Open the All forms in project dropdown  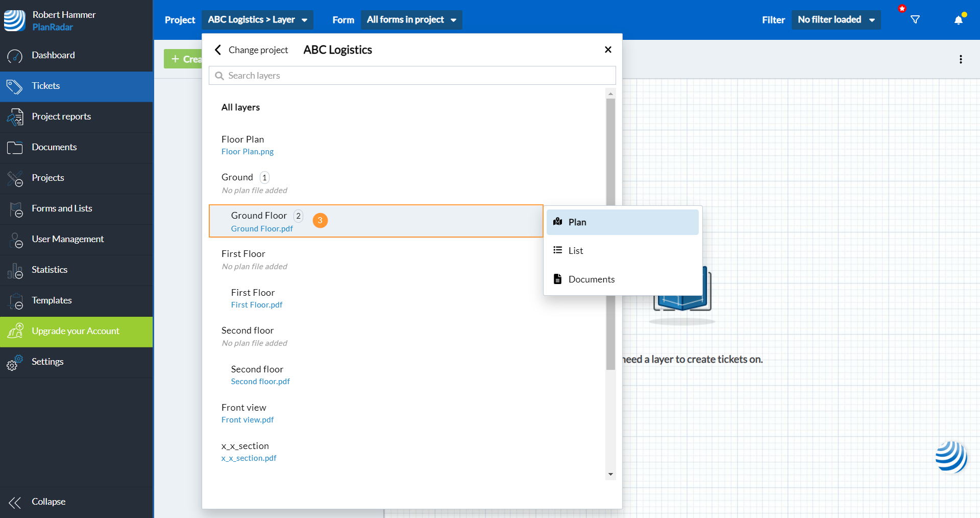[411, 20]
